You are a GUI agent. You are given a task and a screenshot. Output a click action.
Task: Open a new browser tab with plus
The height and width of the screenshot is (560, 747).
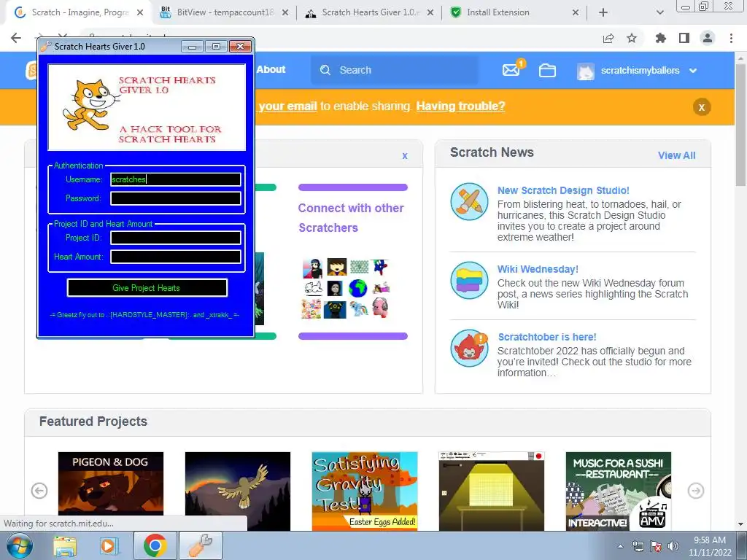pos(603,12)
